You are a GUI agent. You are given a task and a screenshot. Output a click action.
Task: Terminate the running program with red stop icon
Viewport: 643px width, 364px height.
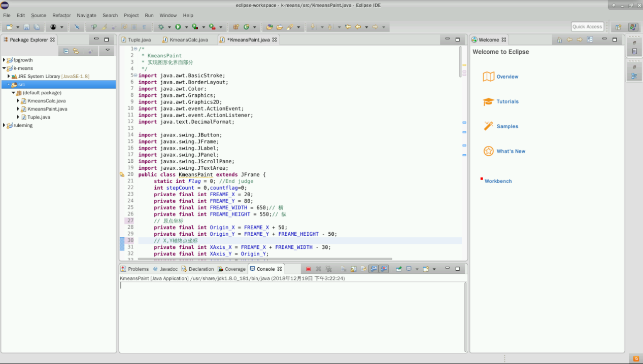308,269
